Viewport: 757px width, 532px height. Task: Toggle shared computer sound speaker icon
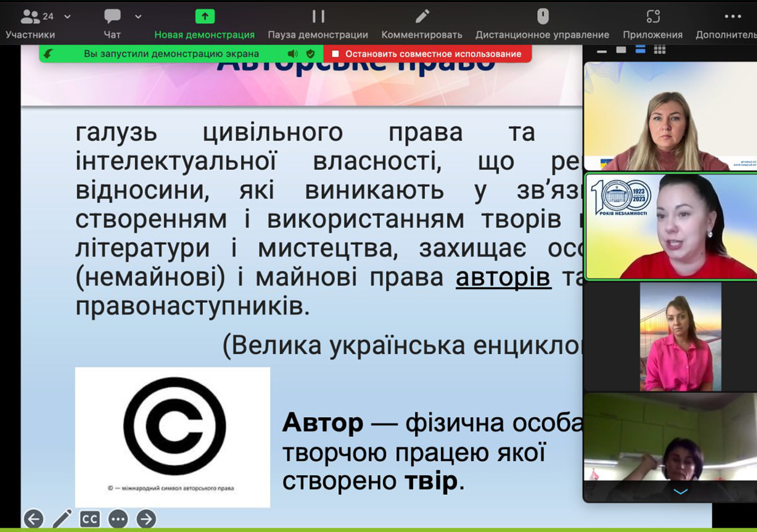293,54
